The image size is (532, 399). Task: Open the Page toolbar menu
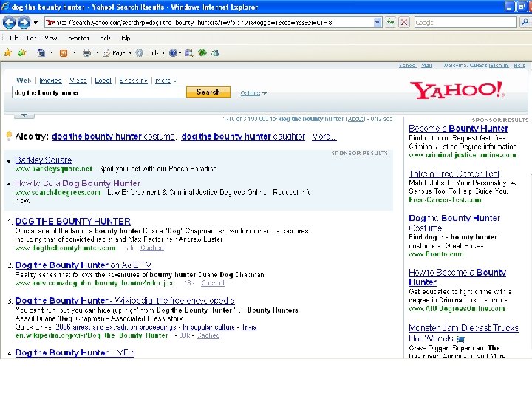click(117, 53)
